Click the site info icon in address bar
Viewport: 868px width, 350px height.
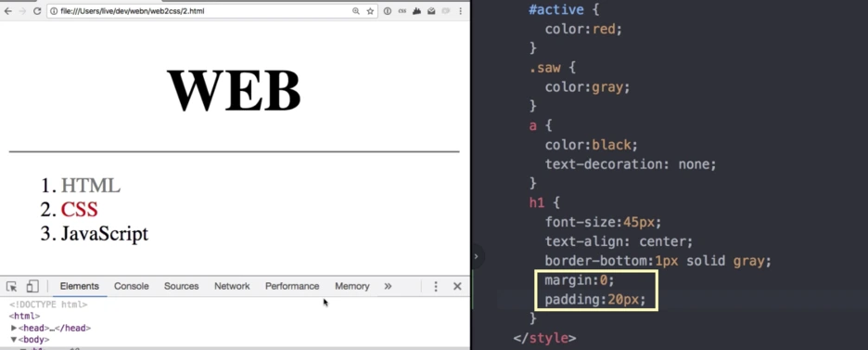click(54, 11)
